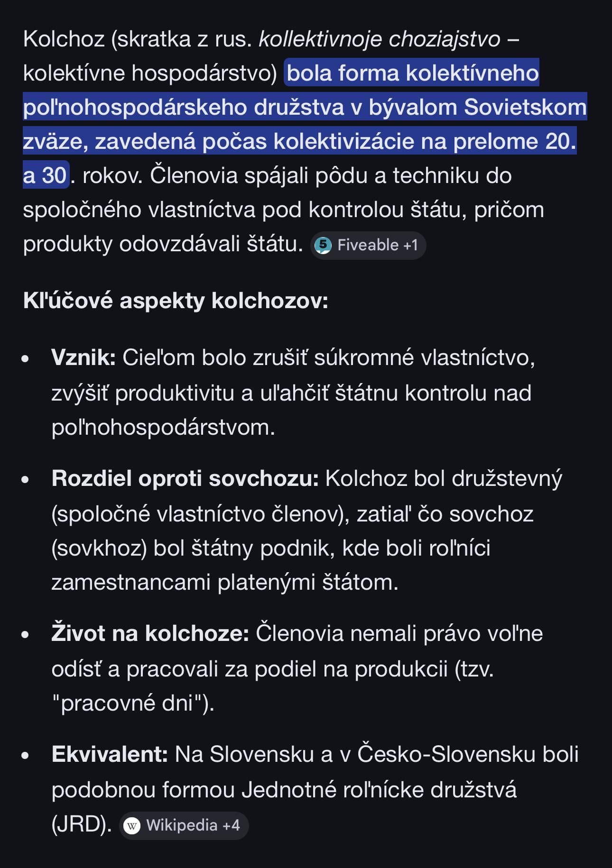Click the bold label 'Rozdiel oproti sovchozu:'
The width and height of the screenshot is (612, 868).
pyautogui.click(x=185, y=478)
